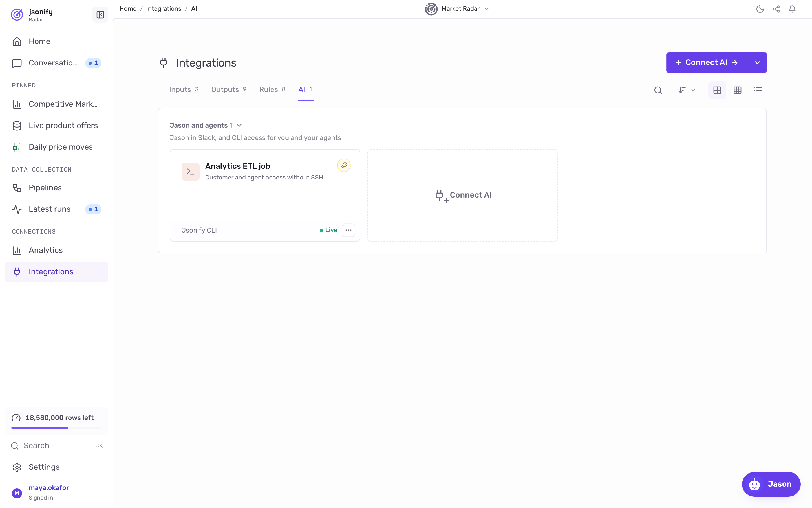Click the sidebar Search field
The image size is (812, 508).
click(56, 446)
